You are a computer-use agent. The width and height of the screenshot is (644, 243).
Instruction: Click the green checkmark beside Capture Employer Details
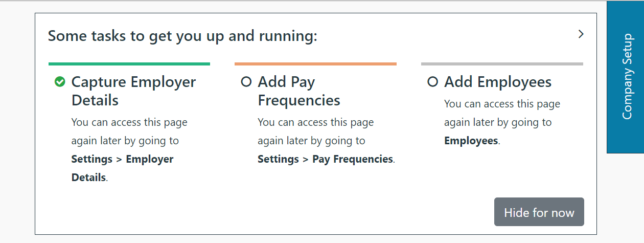[x=60, y=82]
